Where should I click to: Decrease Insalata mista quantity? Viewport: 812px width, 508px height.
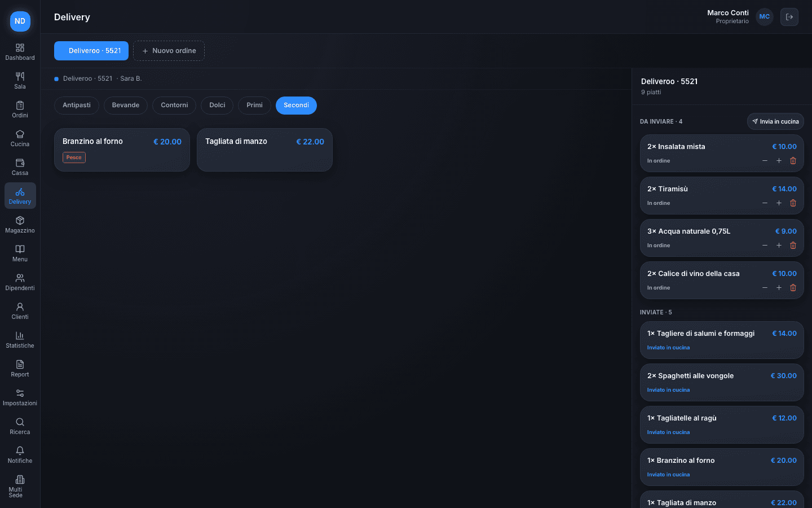[x=765, y=161]
